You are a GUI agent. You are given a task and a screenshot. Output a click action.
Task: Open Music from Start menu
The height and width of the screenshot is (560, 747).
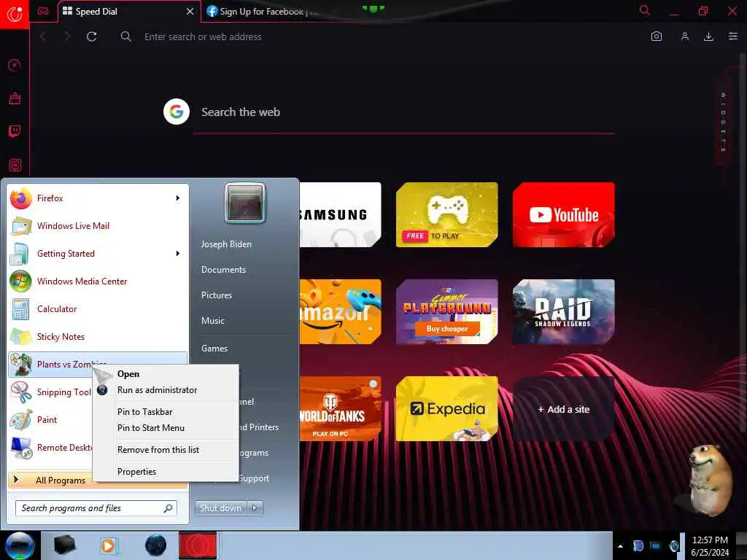point(213,321)
